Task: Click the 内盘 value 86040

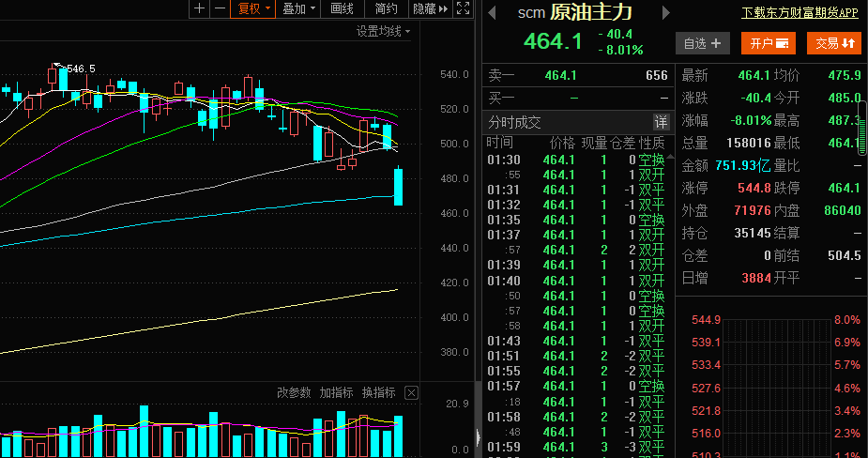Action: click(842, 210)
